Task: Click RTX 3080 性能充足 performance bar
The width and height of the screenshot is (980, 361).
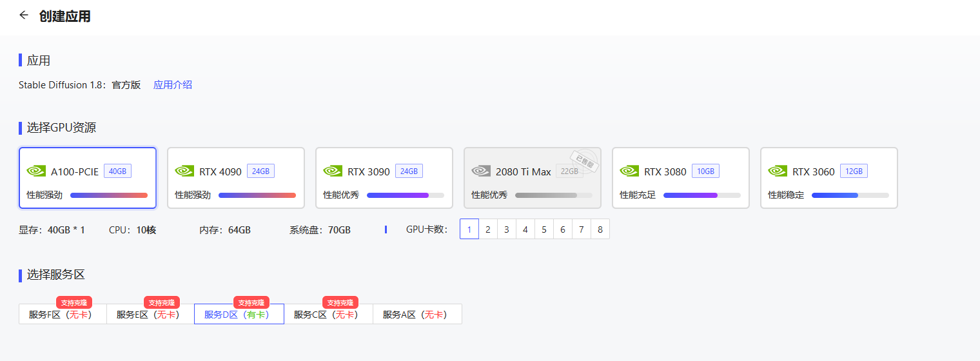Action: [x=702, y=195]
